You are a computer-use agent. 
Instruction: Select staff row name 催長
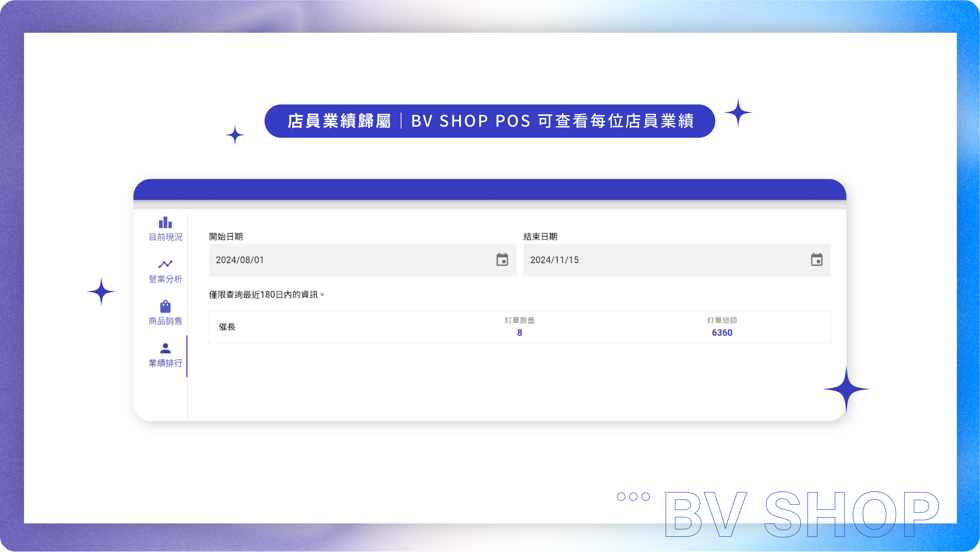pos(227,327)
